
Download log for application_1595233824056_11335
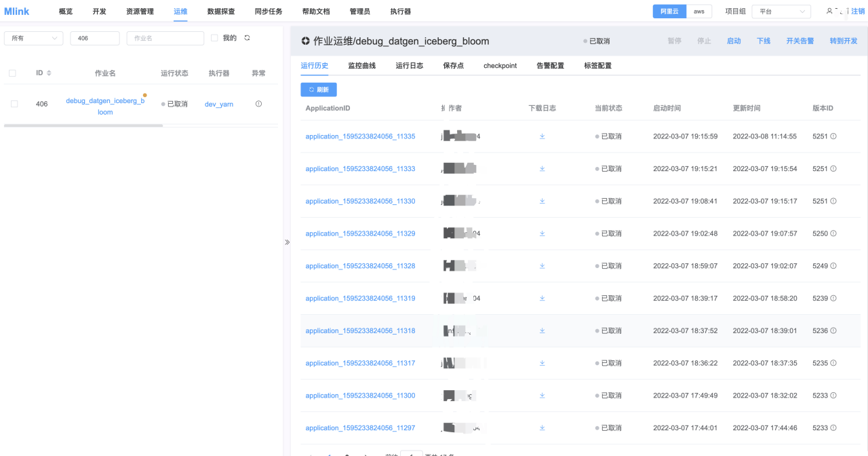pyautogui.click(x=542, y=136)
